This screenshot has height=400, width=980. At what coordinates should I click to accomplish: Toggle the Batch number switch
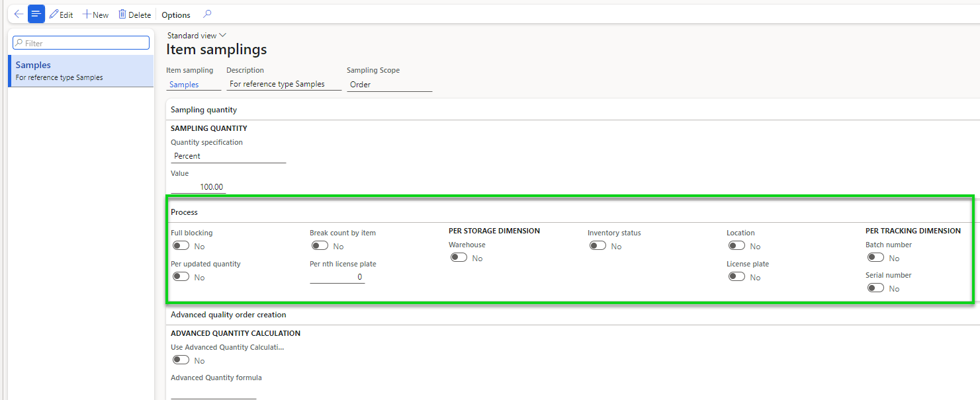[x=875, y=258]
